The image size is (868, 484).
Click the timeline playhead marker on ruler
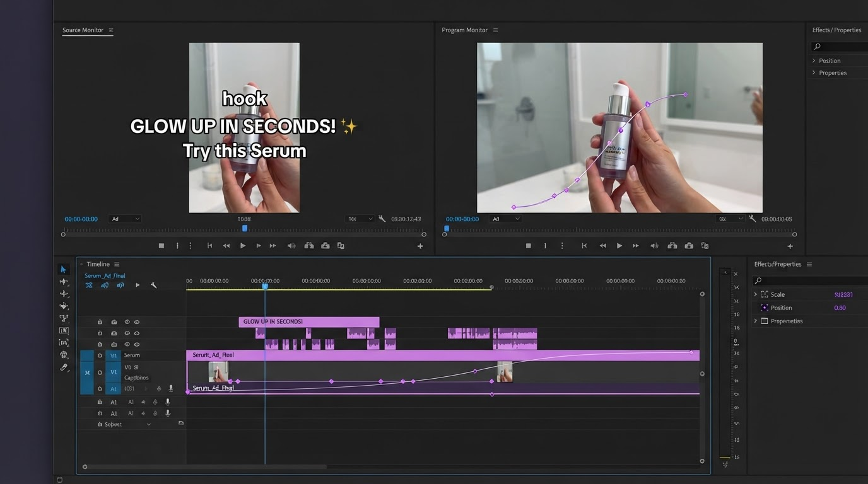click(x=265, y=286)
